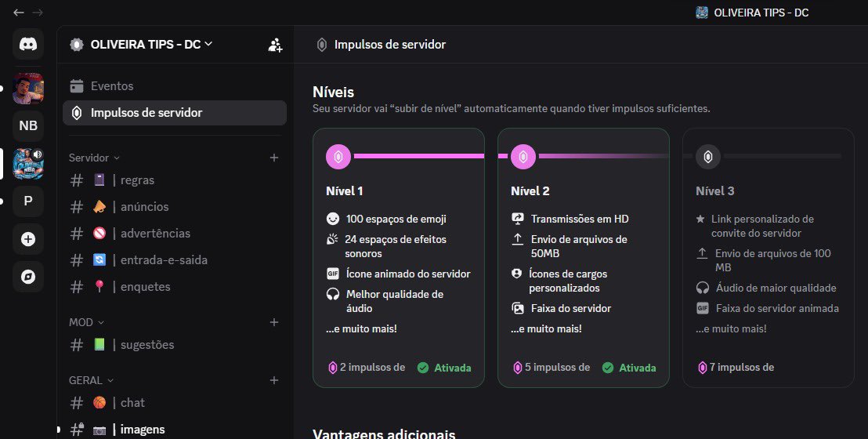Viewport: 868px width, 439px height.
Task: Collapse the GERAL category
Action: point(91,381)
